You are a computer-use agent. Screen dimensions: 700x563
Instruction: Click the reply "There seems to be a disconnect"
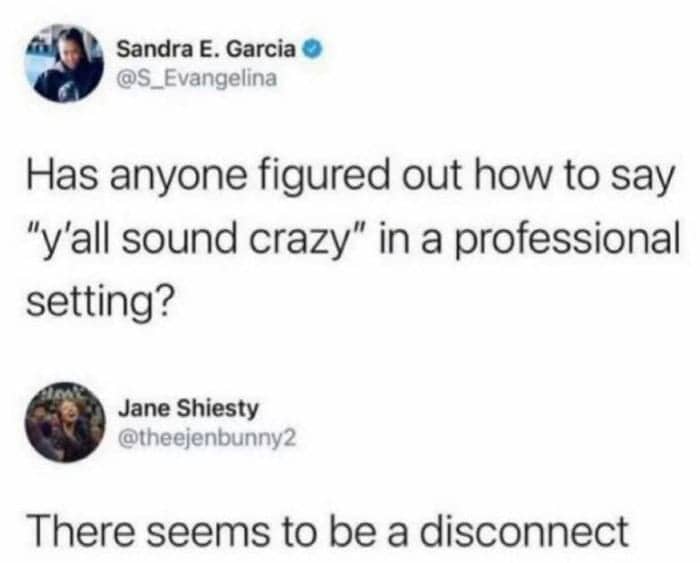tap(329, 530)
